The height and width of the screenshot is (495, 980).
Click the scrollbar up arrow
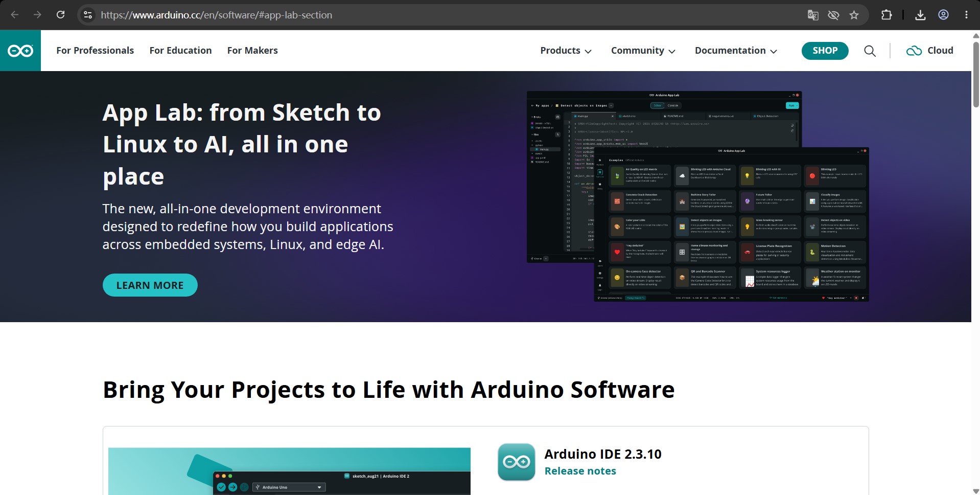click(x=975, y=35)
